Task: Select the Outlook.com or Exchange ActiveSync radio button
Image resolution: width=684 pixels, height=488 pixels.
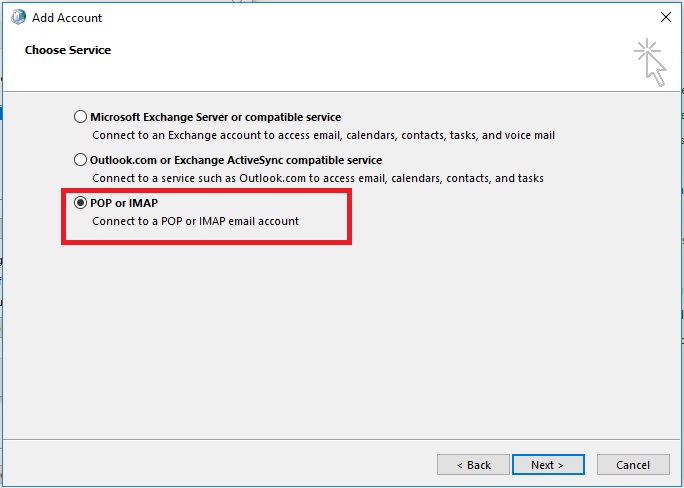Action: coord(80,160)
